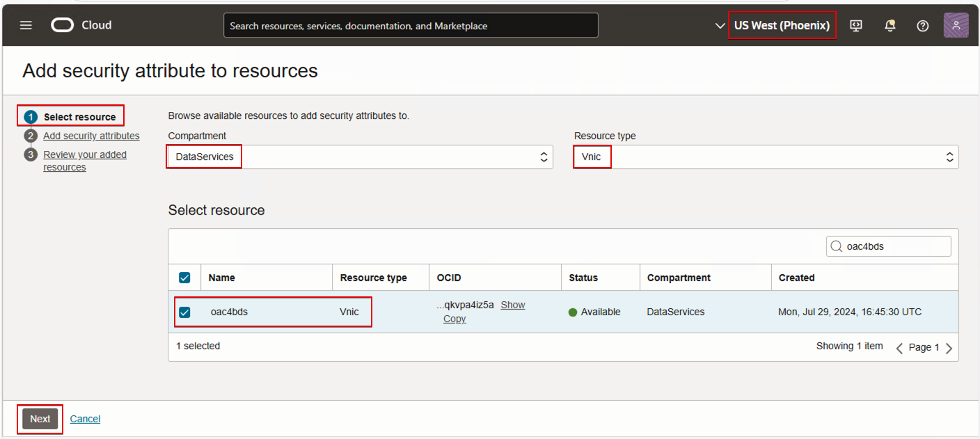Click the Cancel link
Viewport: 980px width, 439px height.
(85, 419)
